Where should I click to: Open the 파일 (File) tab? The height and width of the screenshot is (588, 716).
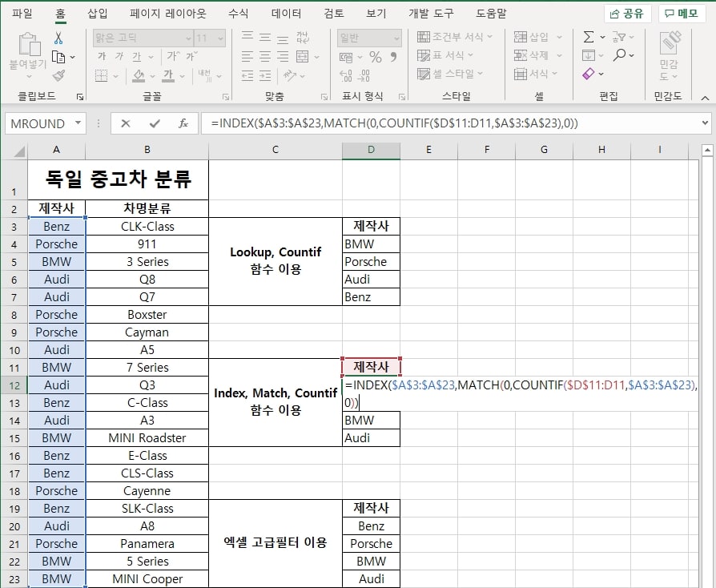pyautogui.click(x=22, y=14)
